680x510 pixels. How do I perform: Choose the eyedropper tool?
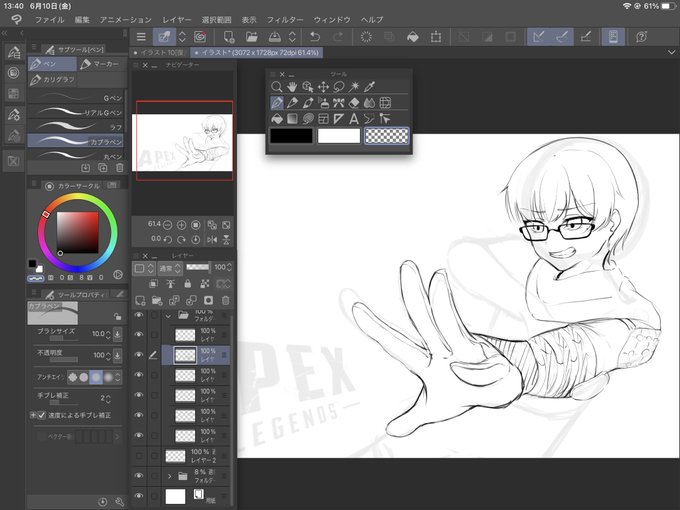point(369,87)
